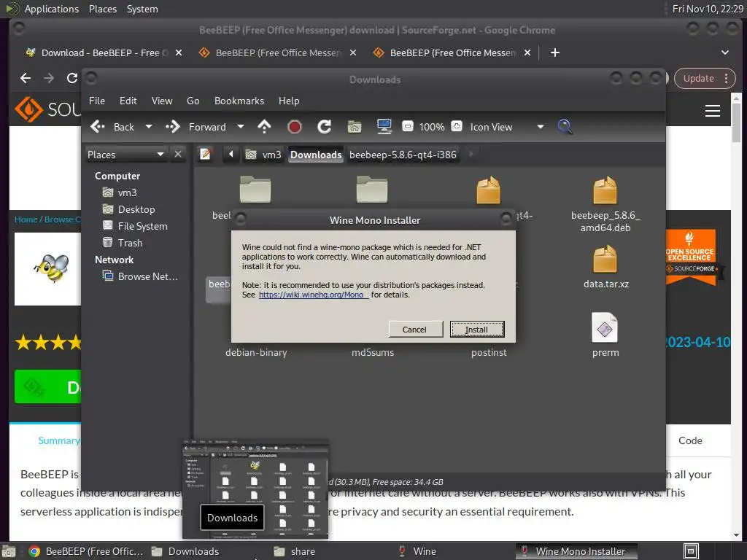Click the Computer toolbar icon
Viewport: 747px width, 560px height.
[384, 127]
